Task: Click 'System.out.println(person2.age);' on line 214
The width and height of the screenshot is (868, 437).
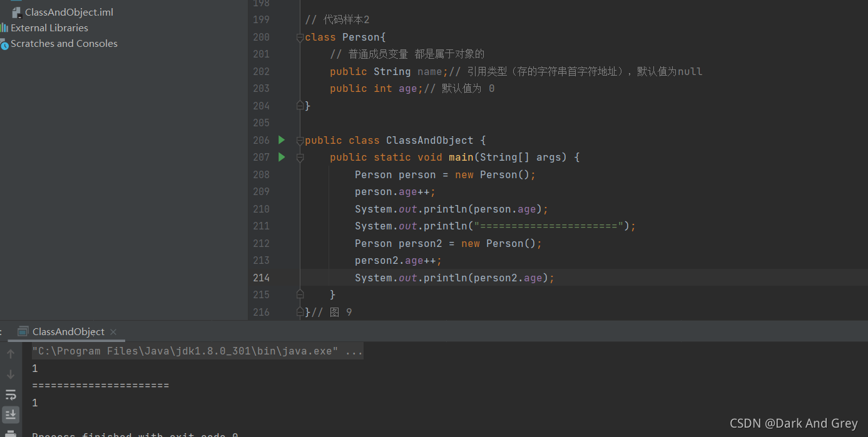Action: point(455,278)
